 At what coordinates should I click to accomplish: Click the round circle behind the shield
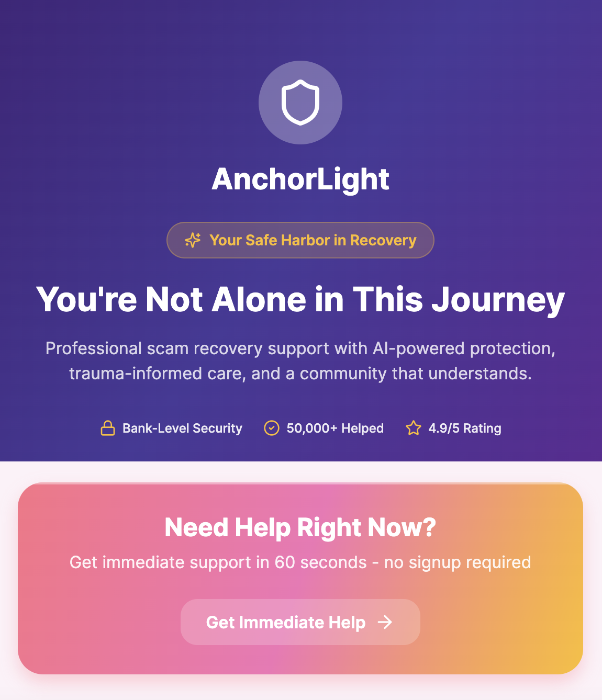coord(300,103)
